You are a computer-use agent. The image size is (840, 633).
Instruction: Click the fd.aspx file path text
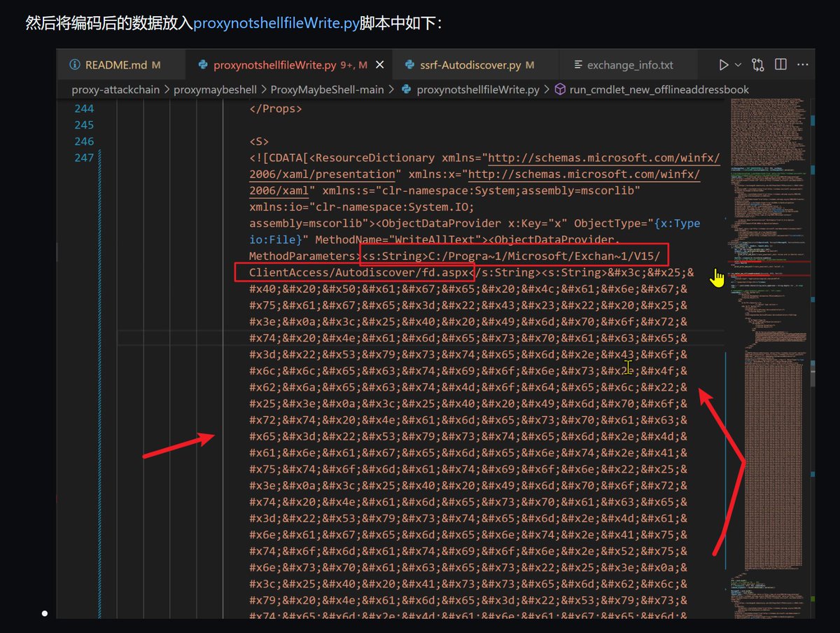coord(449,272)
